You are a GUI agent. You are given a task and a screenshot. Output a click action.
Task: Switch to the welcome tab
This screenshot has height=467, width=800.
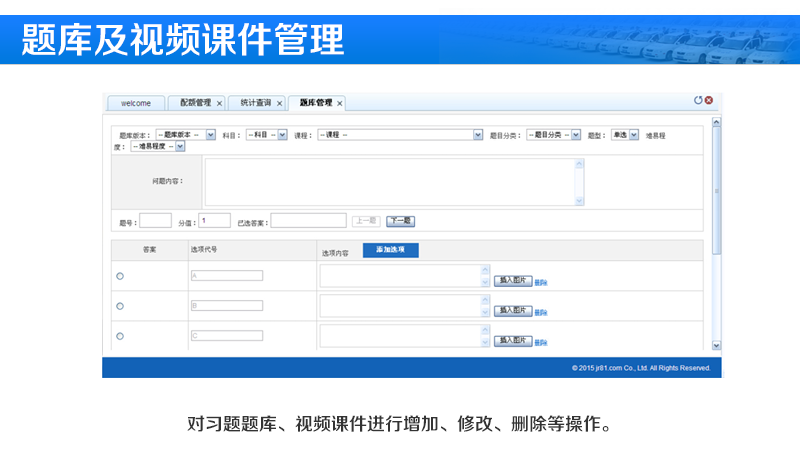pos(136,103)
